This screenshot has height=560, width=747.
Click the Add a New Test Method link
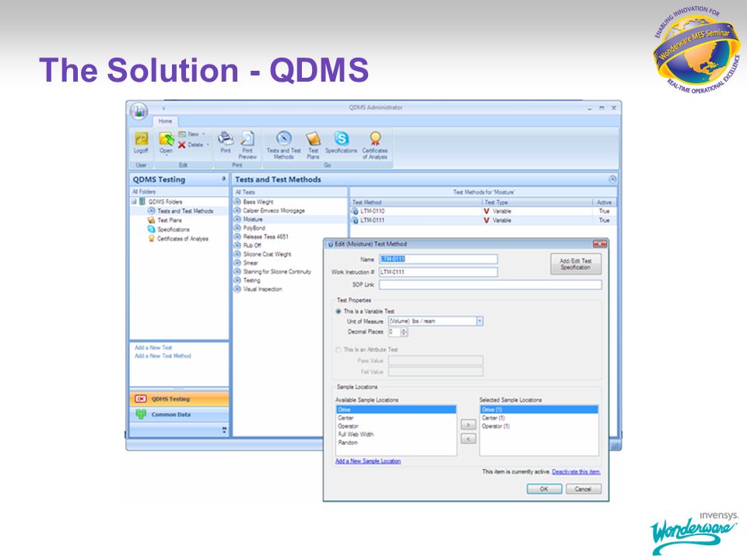point(163,355)
